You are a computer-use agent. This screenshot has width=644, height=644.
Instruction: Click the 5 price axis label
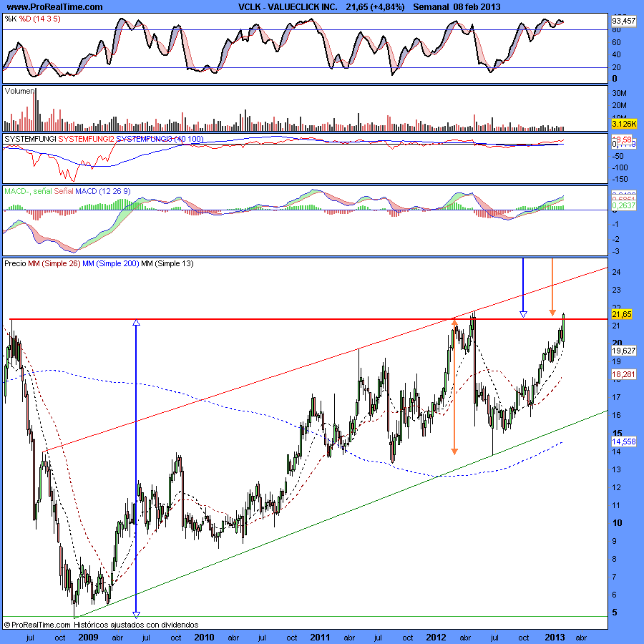[x=615, y=613]
